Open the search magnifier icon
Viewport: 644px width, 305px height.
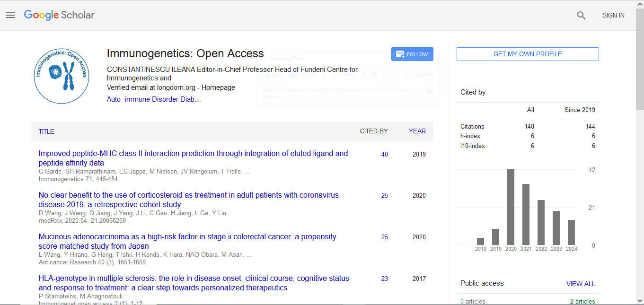click(581, 15)
